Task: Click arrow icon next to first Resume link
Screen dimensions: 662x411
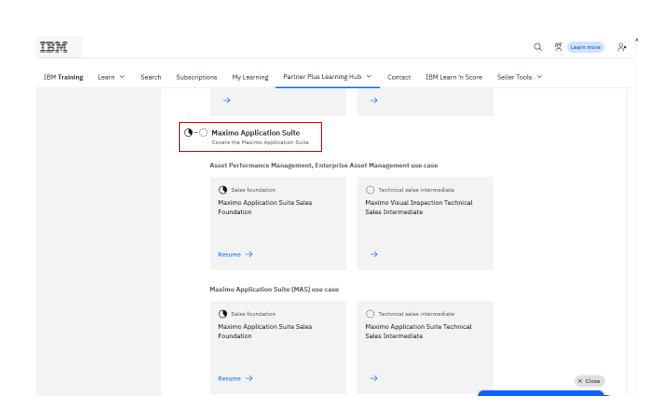Action: 249,254
